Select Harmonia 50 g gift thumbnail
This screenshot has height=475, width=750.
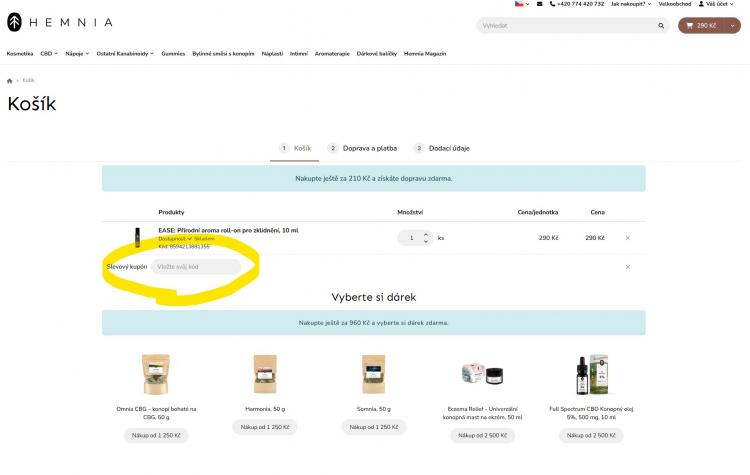266,375
